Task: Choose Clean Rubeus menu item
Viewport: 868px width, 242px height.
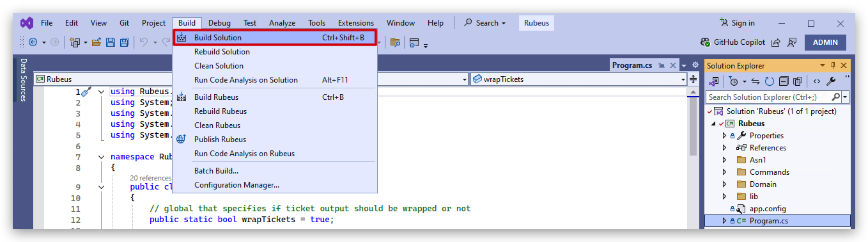Action: pyautogui.click(x=275, y=125)
